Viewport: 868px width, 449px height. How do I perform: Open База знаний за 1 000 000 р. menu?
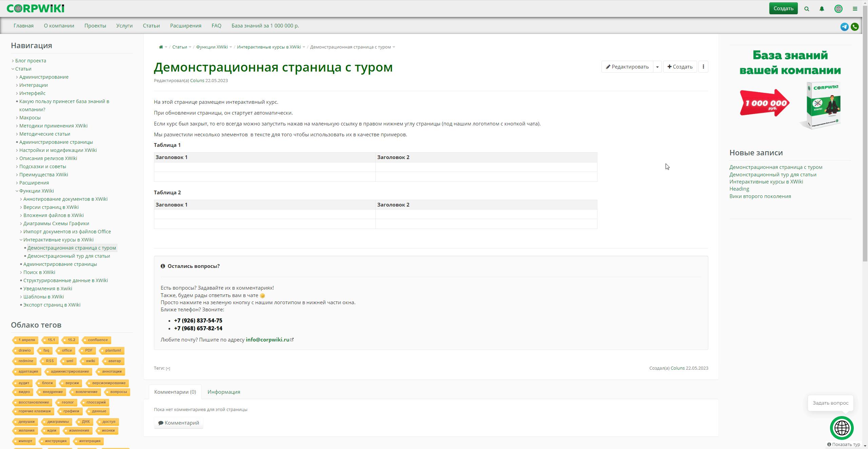pos(265,26)
